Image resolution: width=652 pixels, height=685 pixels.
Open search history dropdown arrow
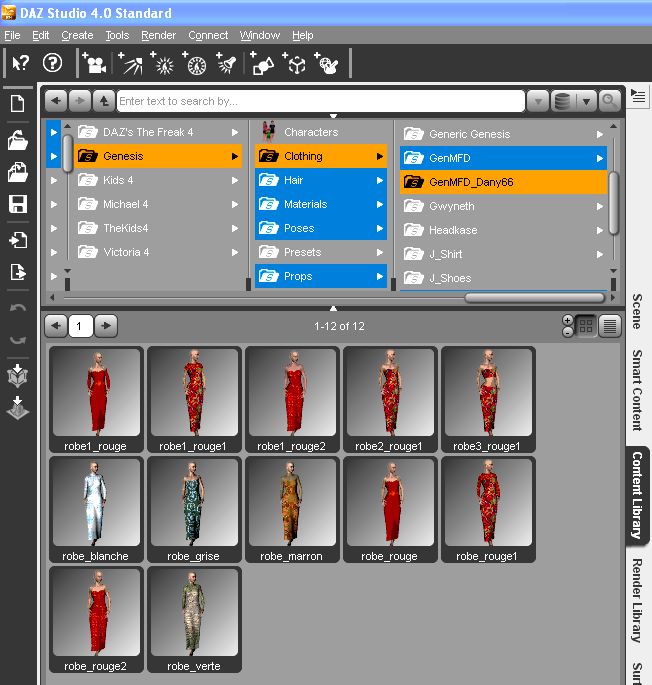(x=538, y=101)
